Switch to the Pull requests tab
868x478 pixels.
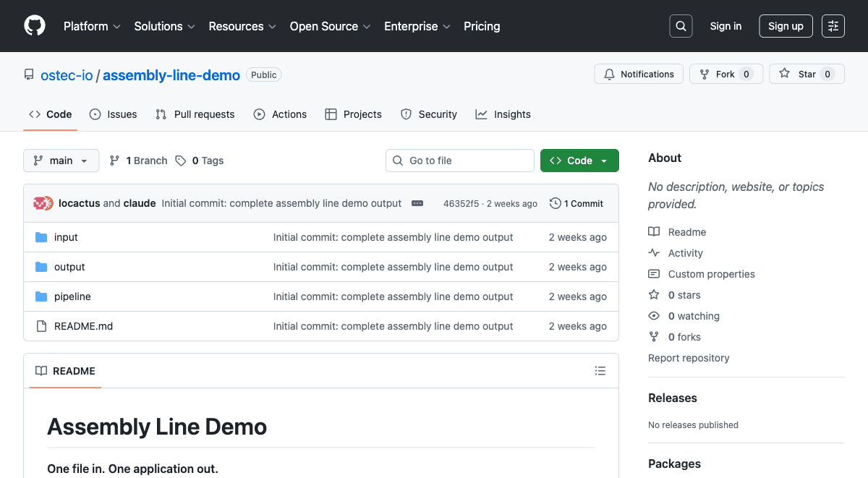tap(195, 114)
